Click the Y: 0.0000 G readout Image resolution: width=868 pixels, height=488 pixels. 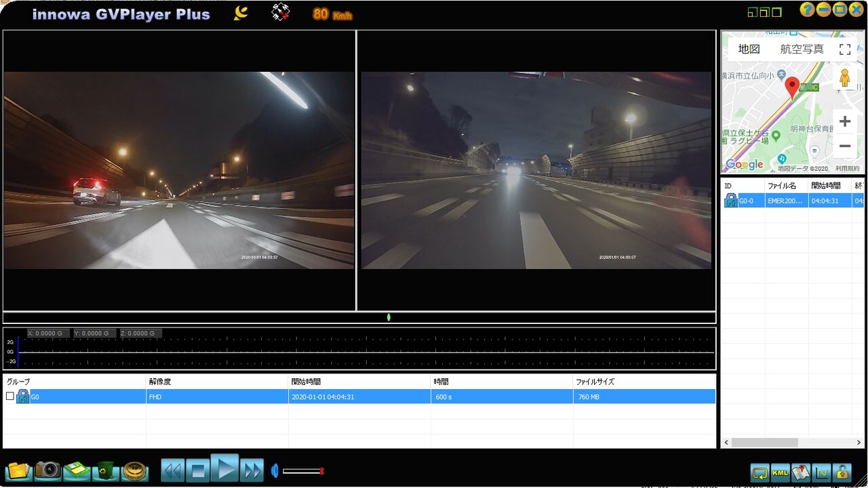(94, 333)
